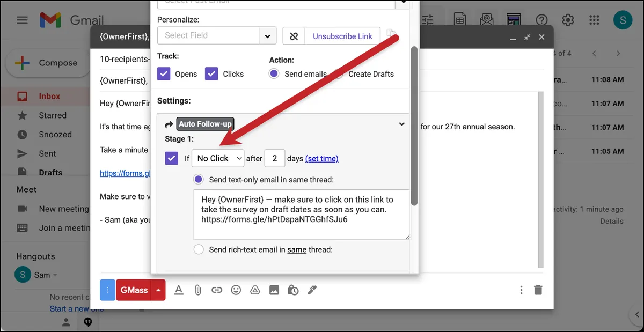Open formatting options icon in compose toolbar
The image size is (644, 332).
pyautogui.click(x=179, y=290)
